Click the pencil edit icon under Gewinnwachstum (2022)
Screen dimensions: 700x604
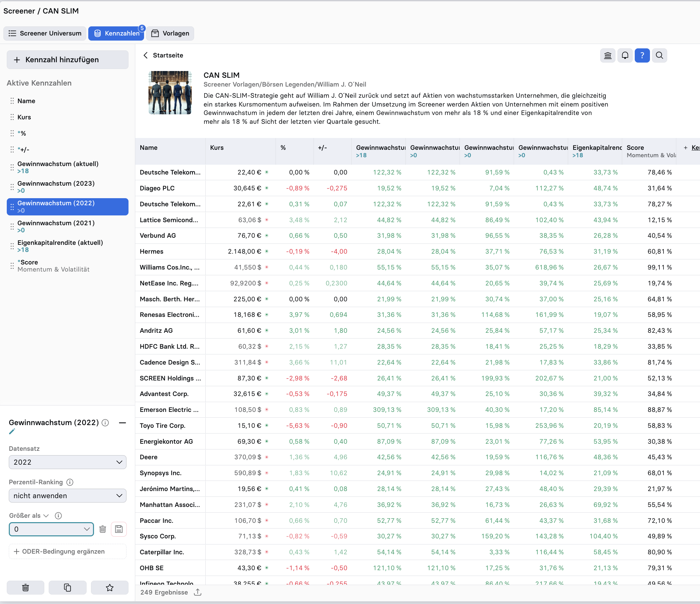pos(12,432)
